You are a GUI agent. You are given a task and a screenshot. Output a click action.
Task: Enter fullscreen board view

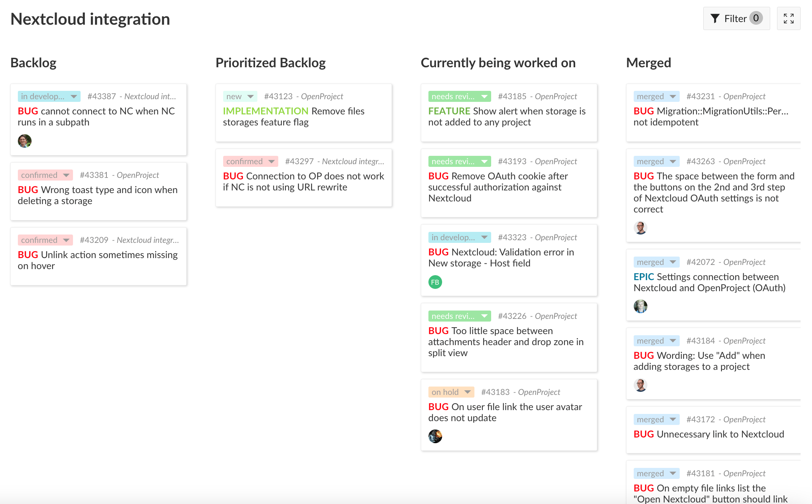(x=789, y=18)
